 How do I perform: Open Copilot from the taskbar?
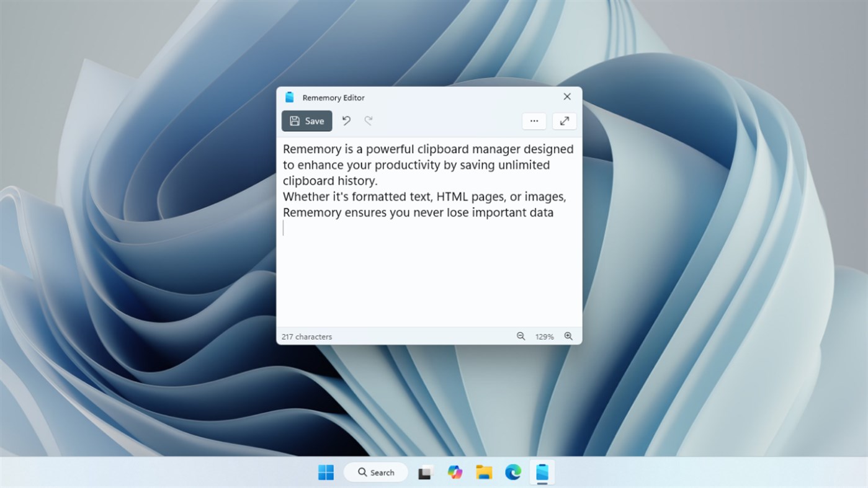point(455,472)
